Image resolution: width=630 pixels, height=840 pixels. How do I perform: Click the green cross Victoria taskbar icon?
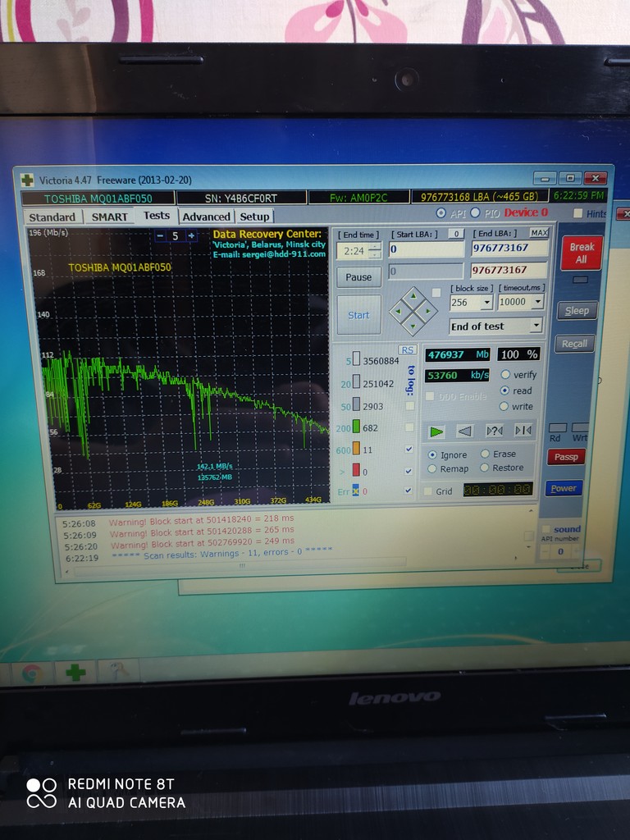[x=75, y=672]
